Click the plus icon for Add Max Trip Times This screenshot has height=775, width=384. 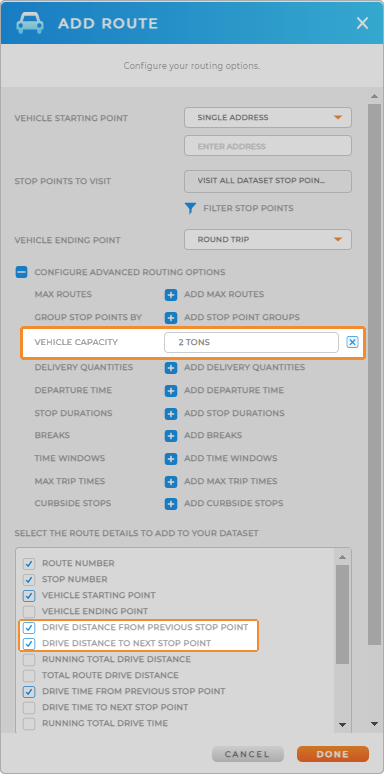click(x=171, y=482)
